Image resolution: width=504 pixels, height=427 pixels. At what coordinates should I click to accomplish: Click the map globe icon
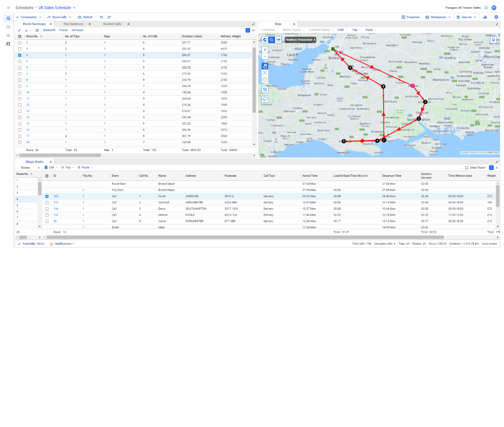pyautogui.click(x=265, y=40)
